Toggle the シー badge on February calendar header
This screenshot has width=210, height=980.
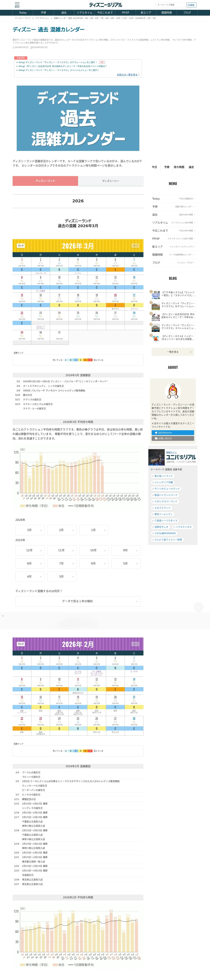[x=135, y=644]
